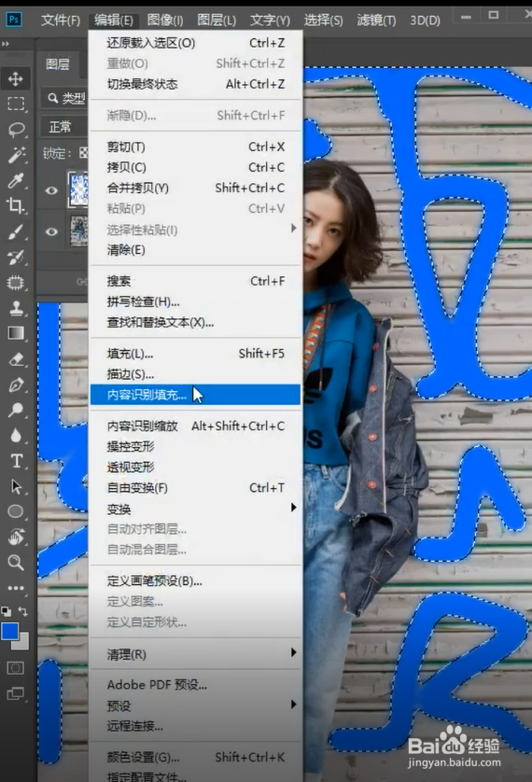Viewport: 532px width, 782px height.
Task: Select the Gradient tool
Action: click(16, 333)
